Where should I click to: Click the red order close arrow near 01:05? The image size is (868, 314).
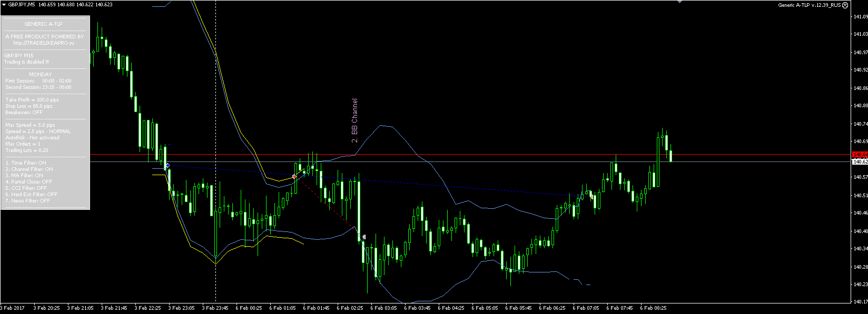294,177
